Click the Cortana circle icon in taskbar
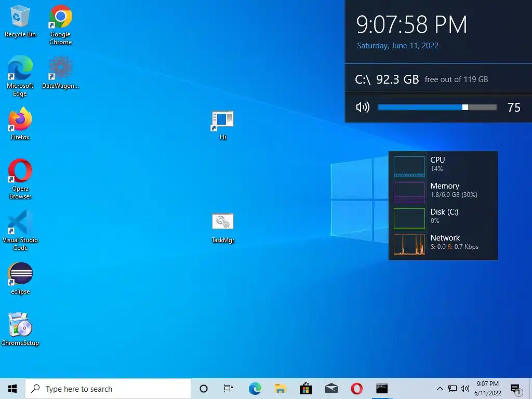The height and width of the screenshot is (399, 532). tap(204, 389)
